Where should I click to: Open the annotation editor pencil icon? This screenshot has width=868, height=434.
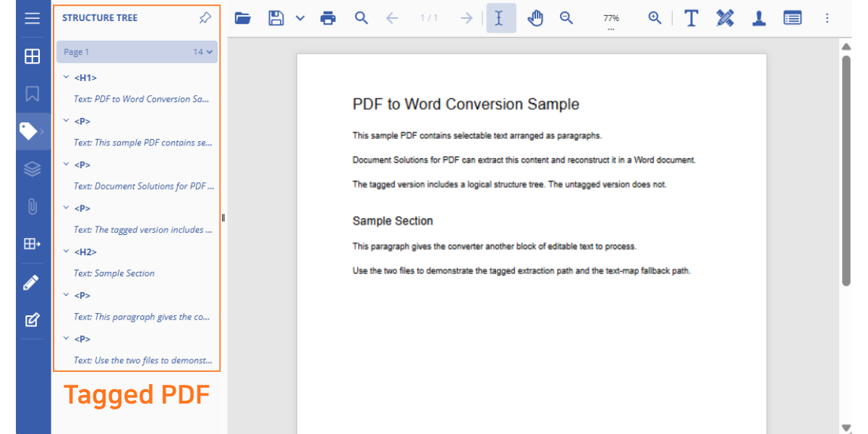point(31,282)
